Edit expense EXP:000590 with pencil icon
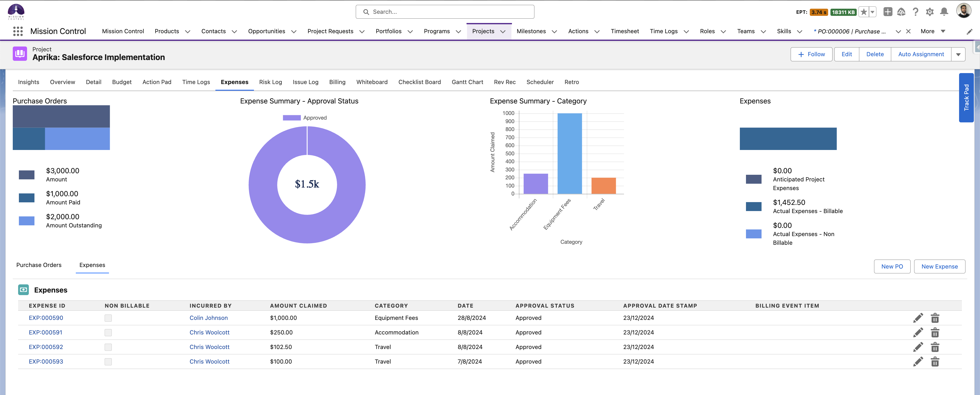 pos(918,318)
